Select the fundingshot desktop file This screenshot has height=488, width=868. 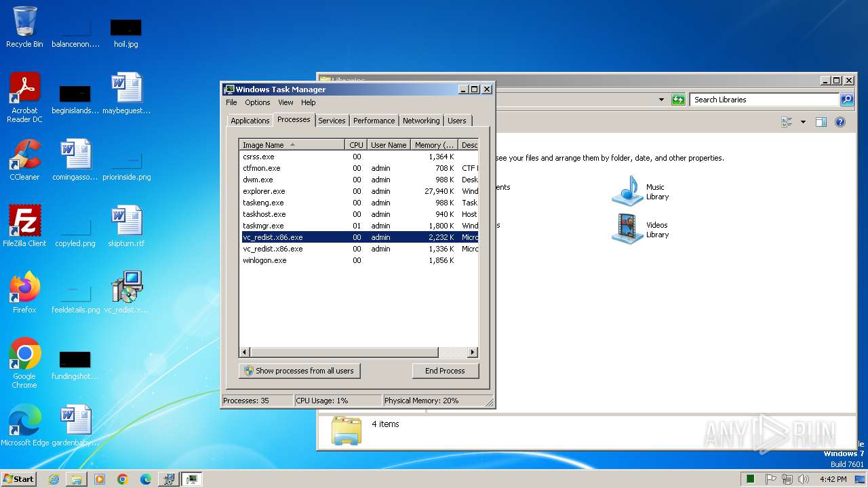[x=75, y=365]
